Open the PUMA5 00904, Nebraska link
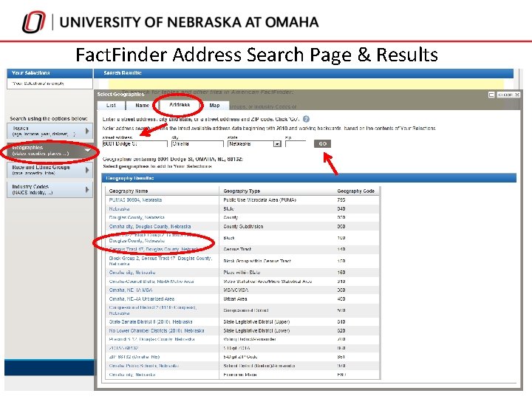Screen dimensions: 532x399 pyautogui.click(x=135, y=199)
